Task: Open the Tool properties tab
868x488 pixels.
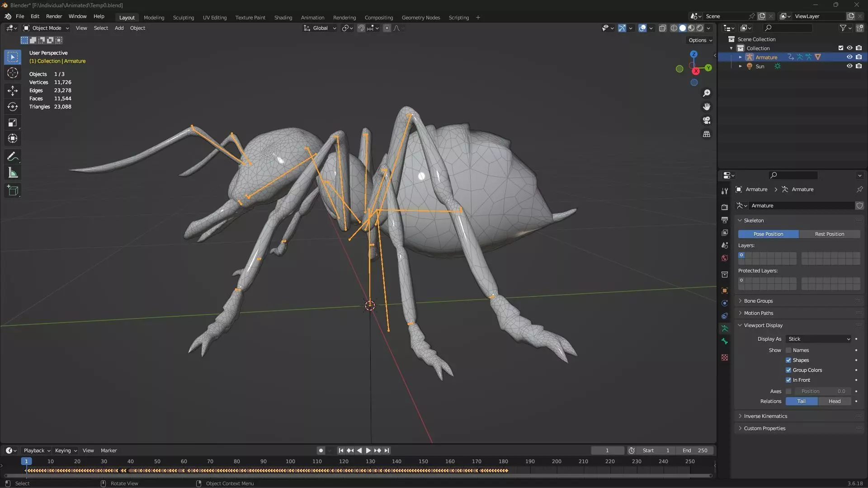Action: coord(725,191)
